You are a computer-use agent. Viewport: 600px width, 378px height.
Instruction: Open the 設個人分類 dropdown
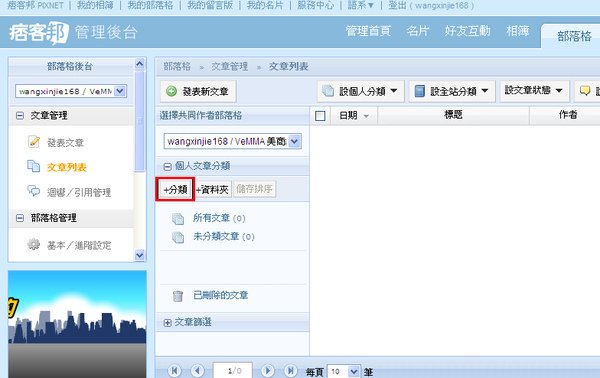coord(360,91)
